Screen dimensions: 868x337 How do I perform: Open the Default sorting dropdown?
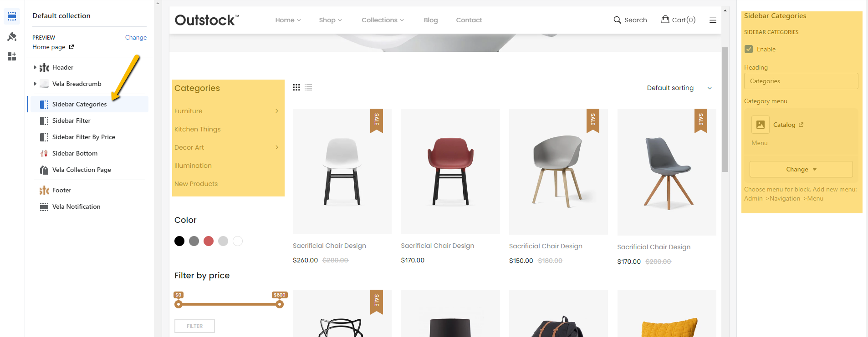click(679, 88)
